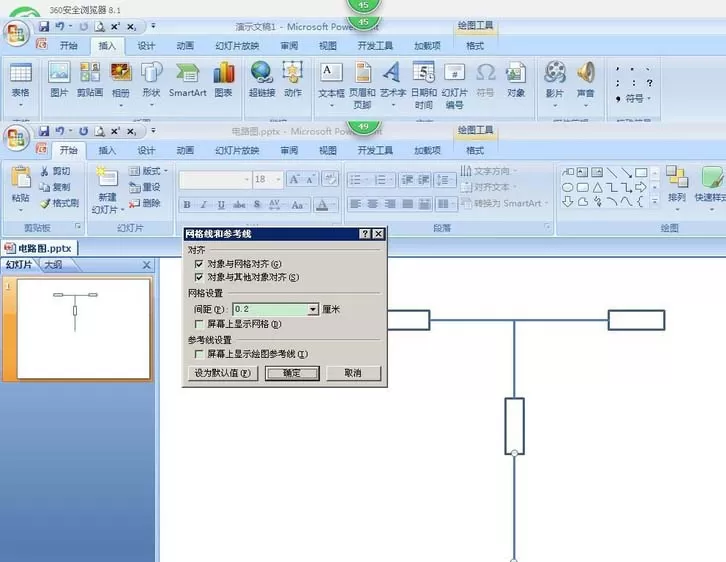Open the font color A dropdown
The height and width of the screenshot is (562, 726).
point(334,205)
